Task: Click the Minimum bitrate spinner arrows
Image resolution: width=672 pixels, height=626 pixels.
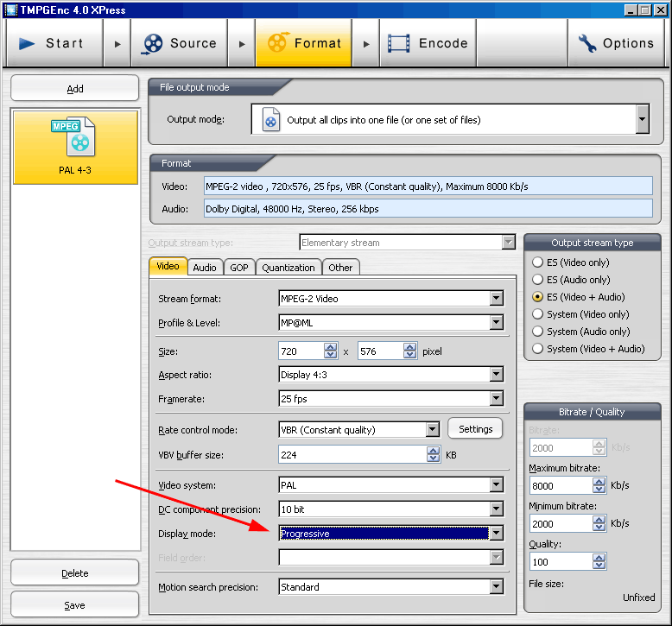Action: (x=599, y=523)
